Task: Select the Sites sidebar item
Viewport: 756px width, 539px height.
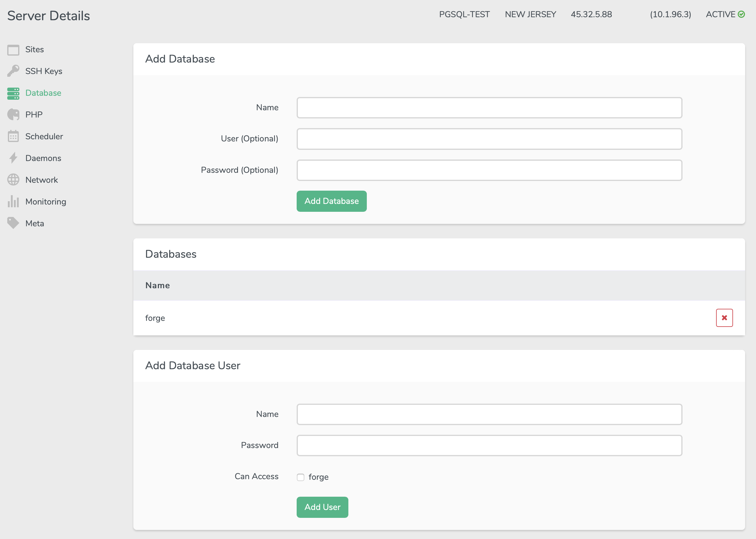Action: coord(34,49)
